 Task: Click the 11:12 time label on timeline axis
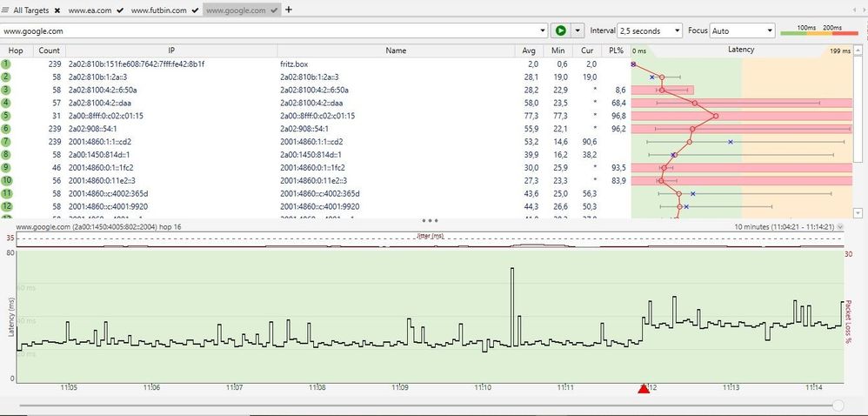coord(649,388)
